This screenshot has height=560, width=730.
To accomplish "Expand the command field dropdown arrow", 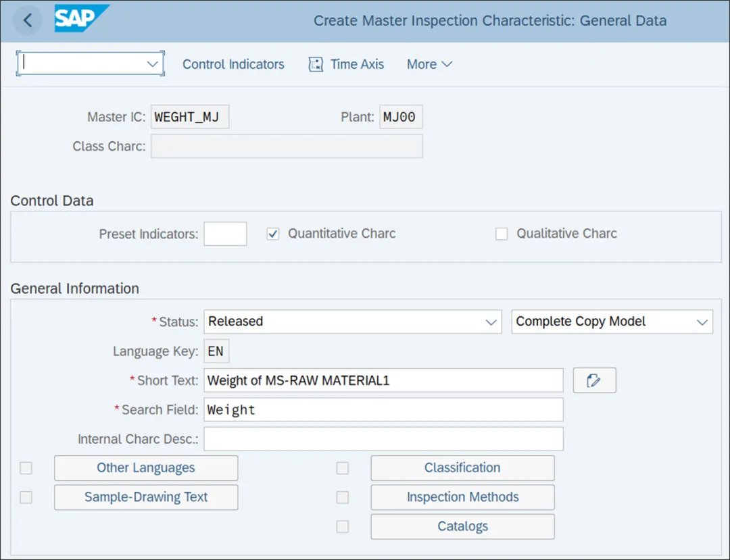I will click(152, 63).
